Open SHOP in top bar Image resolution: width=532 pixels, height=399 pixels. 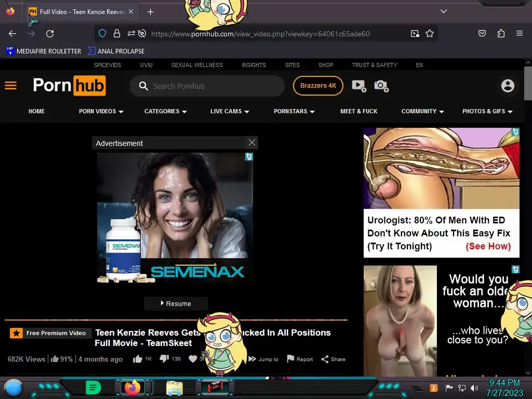click(x=326, y=65)
